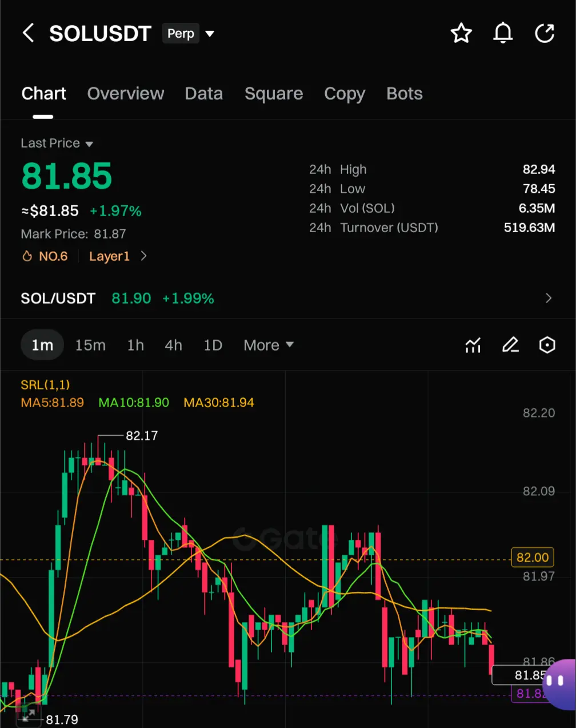Tap the spot change +1.99%
The image size is (576, 728).
[188, 298]
